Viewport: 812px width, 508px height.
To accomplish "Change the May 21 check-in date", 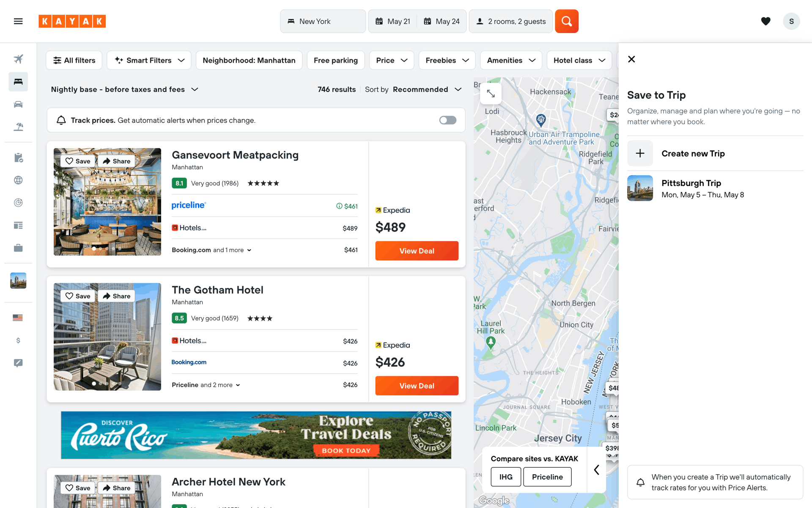I will pyautogui.click(x=393, y=21).
